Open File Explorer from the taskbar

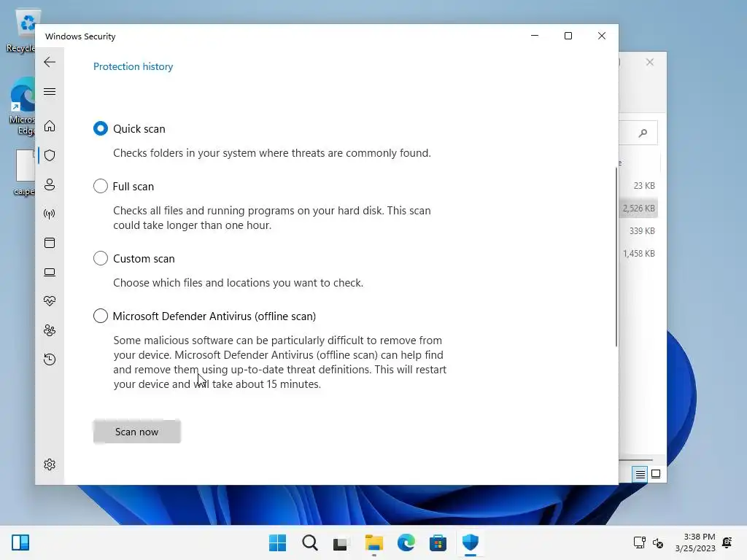point(374,542)
